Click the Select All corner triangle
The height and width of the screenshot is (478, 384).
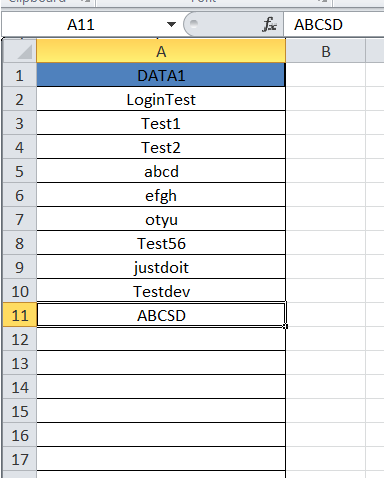(x=19, y=51)
